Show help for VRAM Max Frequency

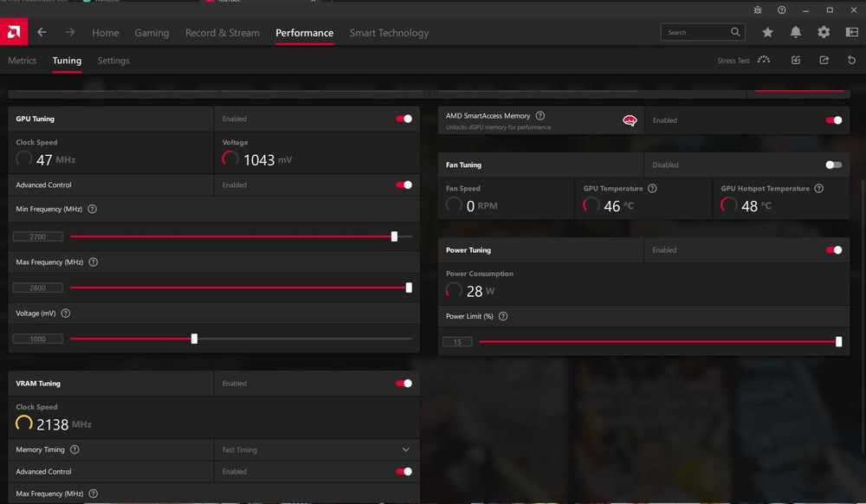[x=93, y=494]
